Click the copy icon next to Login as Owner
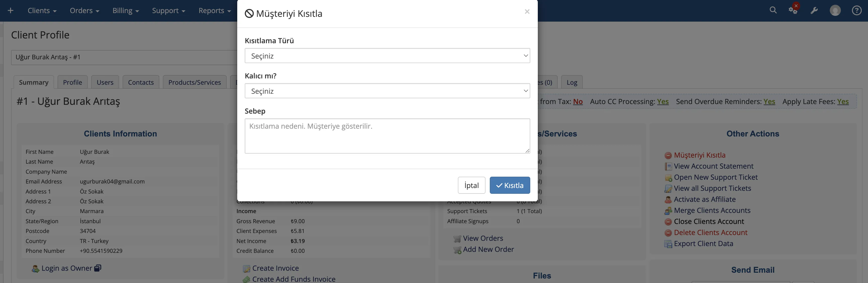The height and width of the screenshot is (283, 868). 98,268
